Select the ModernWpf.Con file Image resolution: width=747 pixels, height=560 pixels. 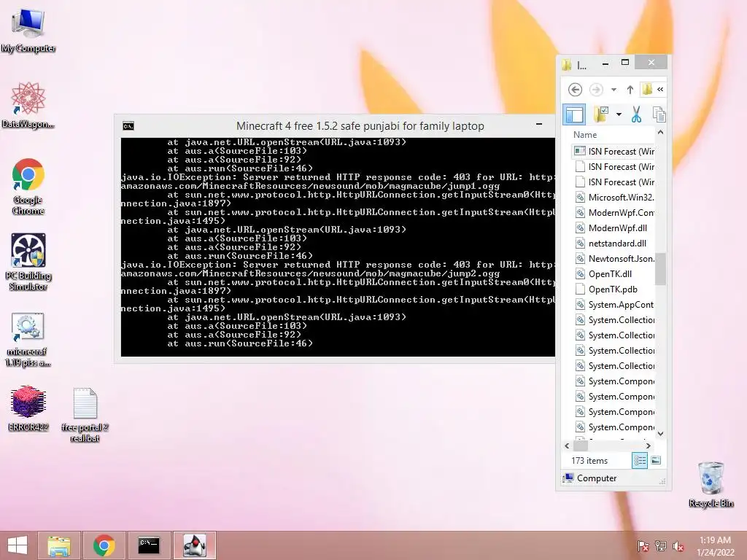(x=613, y=212)
